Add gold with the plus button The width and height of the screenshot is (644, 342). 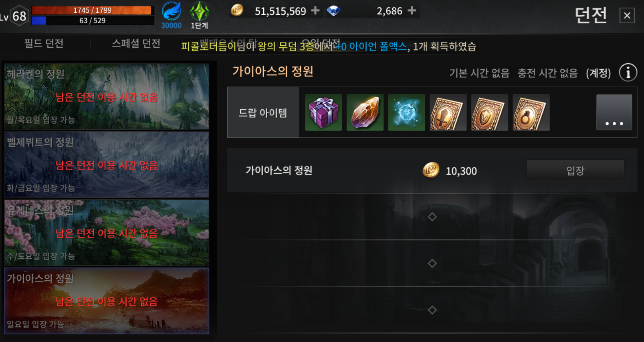click(x=315, y=10)
